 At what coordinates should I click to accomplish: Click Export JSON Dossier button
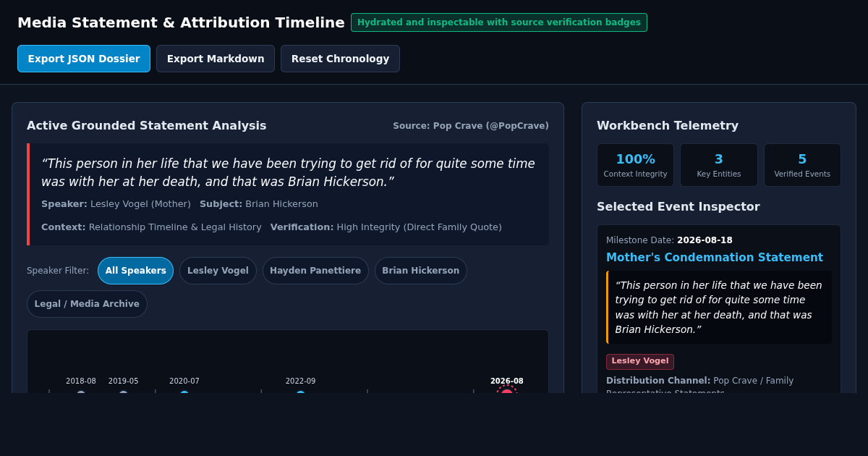pos(84,59)
